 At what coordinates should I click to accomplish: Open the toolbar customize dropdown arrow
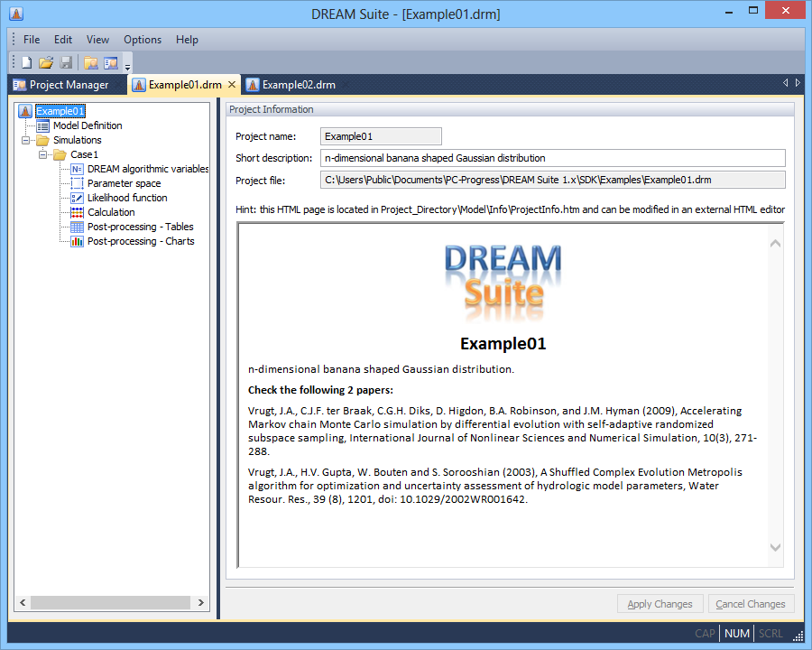coord(127,66)
